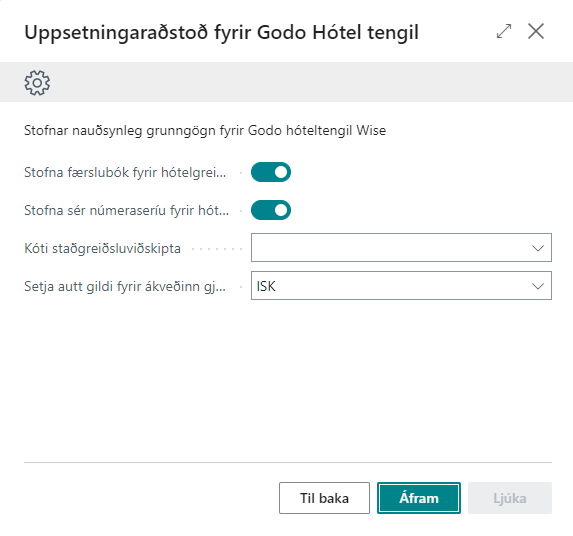Open Kóti staðgreiðsluviðskipta dropdown arrow
Image resolution: width=573 pixels, height=536 pixels.
coord(538,248)
